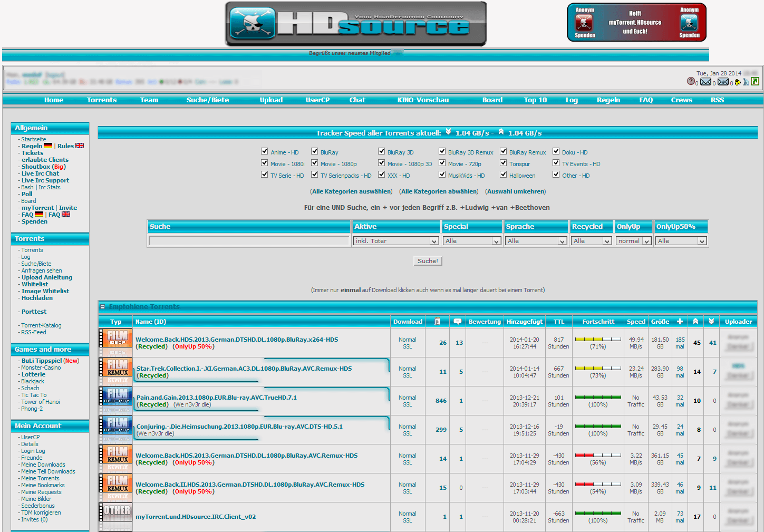Uncheck the BluRay category checkbox
Screen dimensions: 764x532
(x=315, y=151)
